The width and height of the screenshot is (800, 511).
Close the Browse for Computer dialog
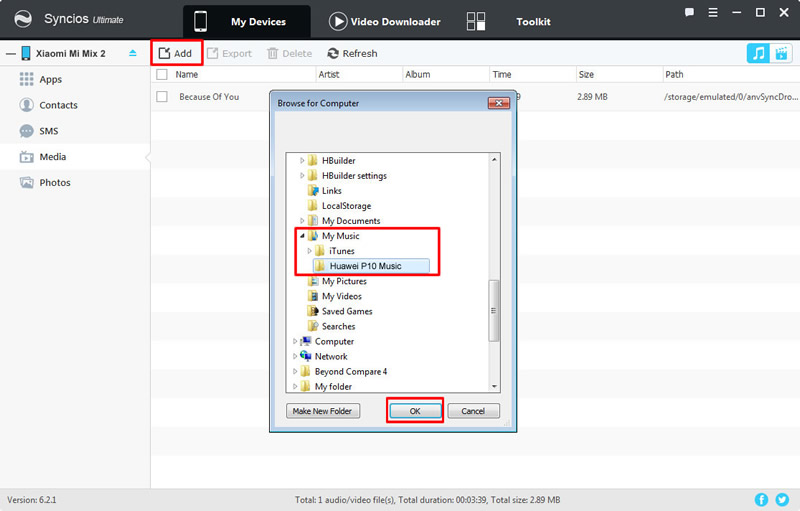pyautogui.click(x=498, y=103)
